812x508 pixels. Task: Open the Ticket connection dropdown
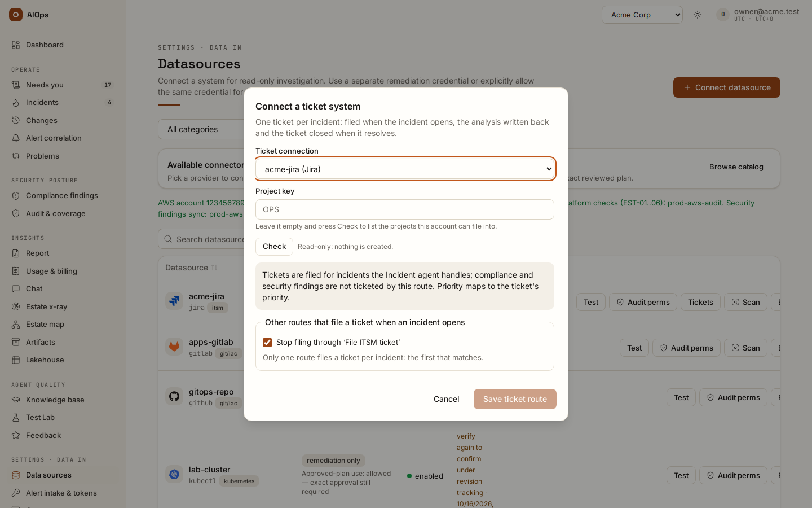[x=405, y=169]
